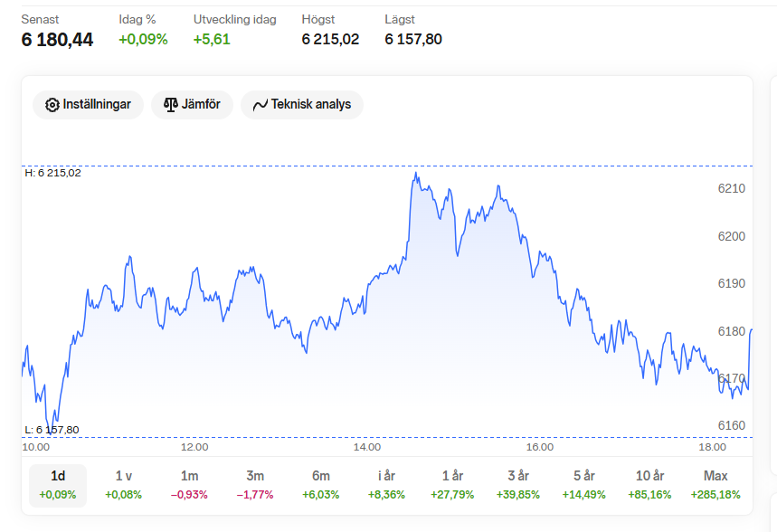Switch to the 3 år range
Viewport: 777px width, 532px height.
tap(518, 485)
